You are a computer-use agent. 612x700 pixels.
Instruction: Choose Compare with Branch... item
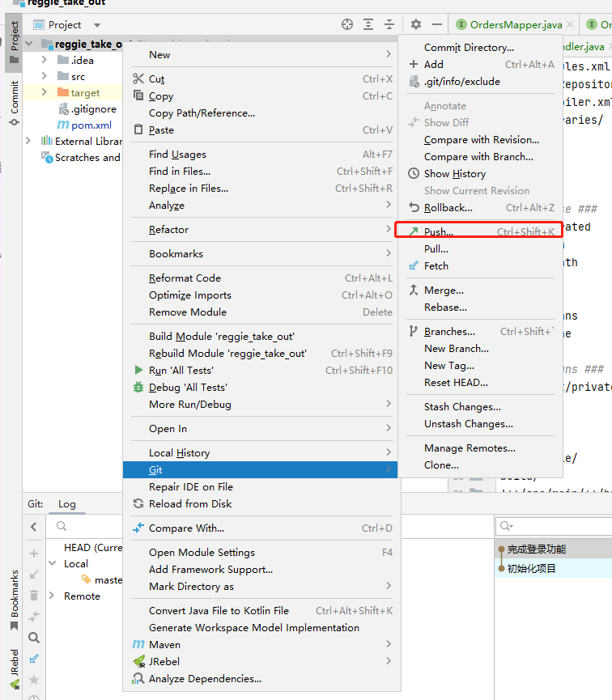[480, 157]
